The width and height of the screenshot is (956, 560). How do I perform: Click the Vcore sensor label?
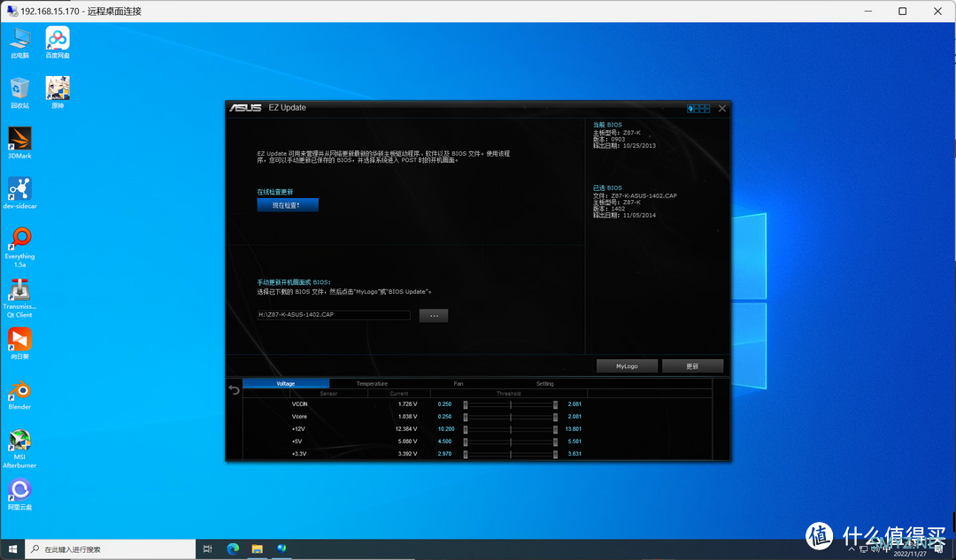(x=299, y=417)
